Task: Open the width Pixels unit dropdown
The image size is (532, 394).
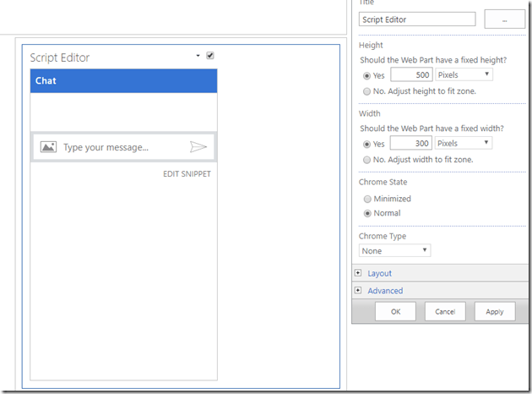Action: (x=464, y=143)
